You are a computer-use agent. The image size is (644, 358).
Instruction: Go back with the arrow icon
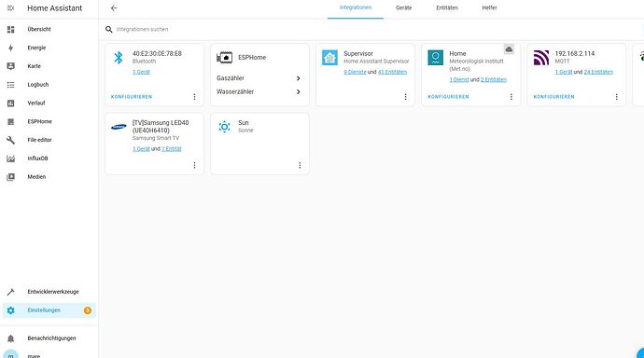pyautogui.click(x=114, y=7)
